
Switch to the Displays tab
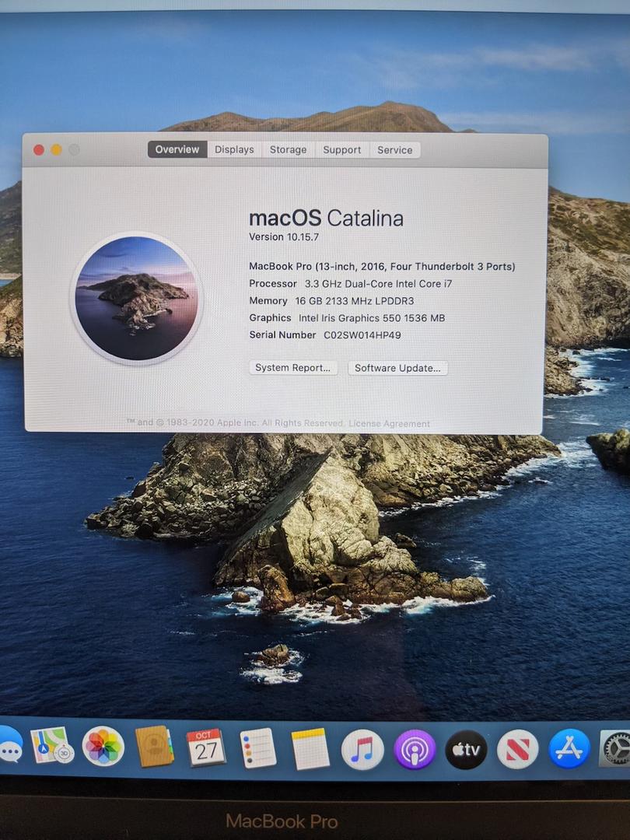234,149
